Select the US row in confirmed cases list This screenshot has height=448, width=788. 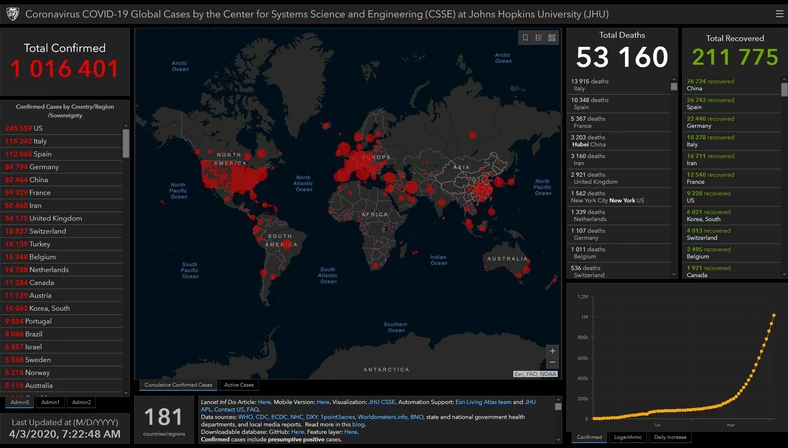pos(62,128)
